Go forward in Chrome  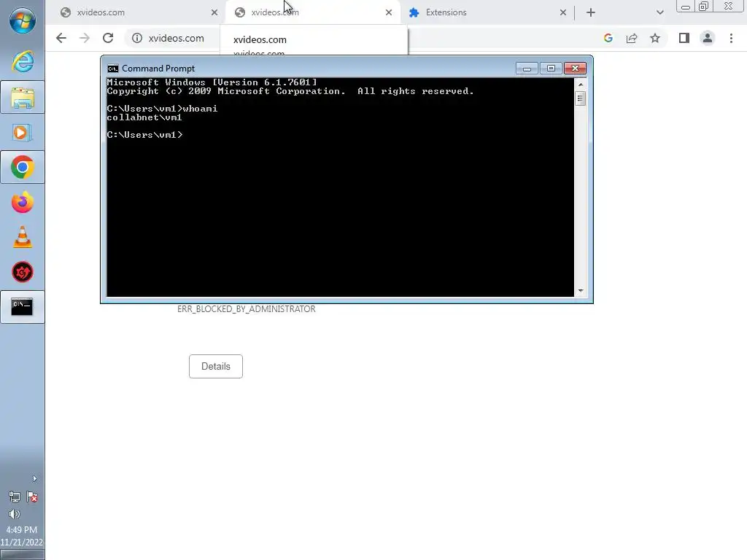click(x=85, y=38)
